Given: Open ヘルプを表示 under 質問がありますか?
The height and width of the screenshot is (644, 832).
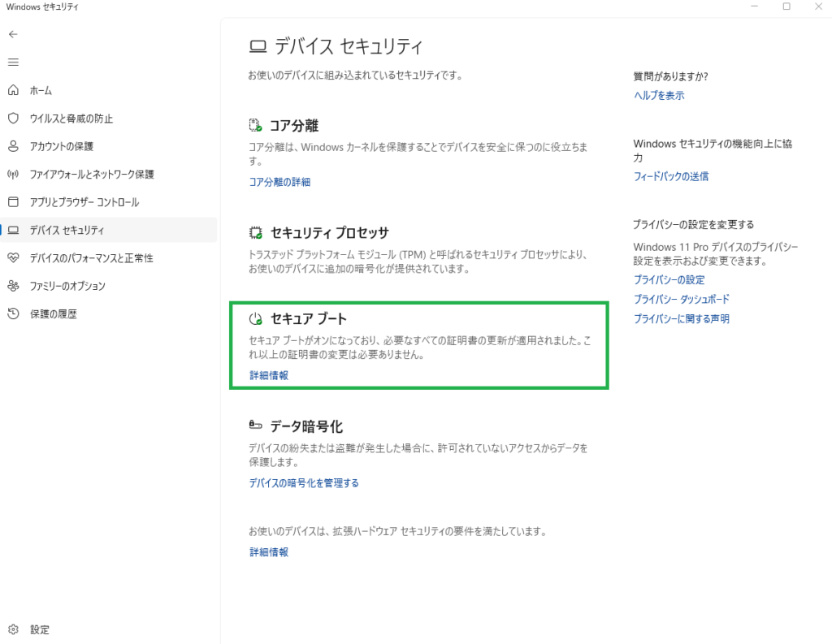Looking at the screenshot, I should [658, 95].
